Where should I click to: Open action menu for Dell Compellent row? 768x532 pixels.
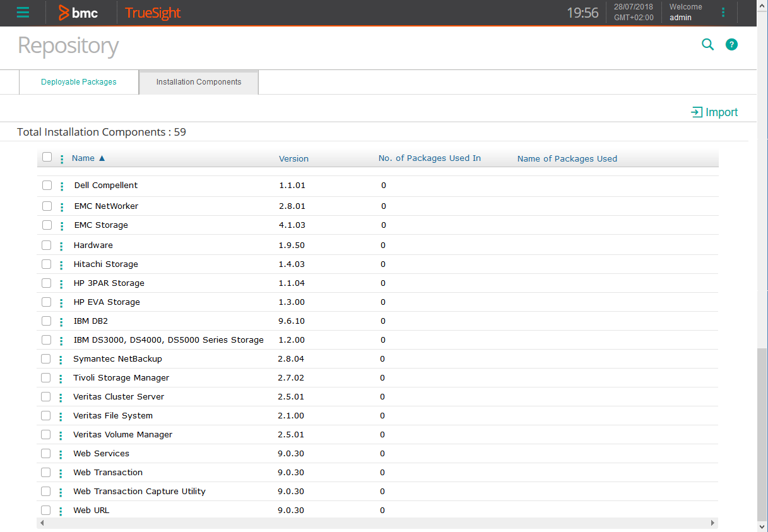(62, 186)
